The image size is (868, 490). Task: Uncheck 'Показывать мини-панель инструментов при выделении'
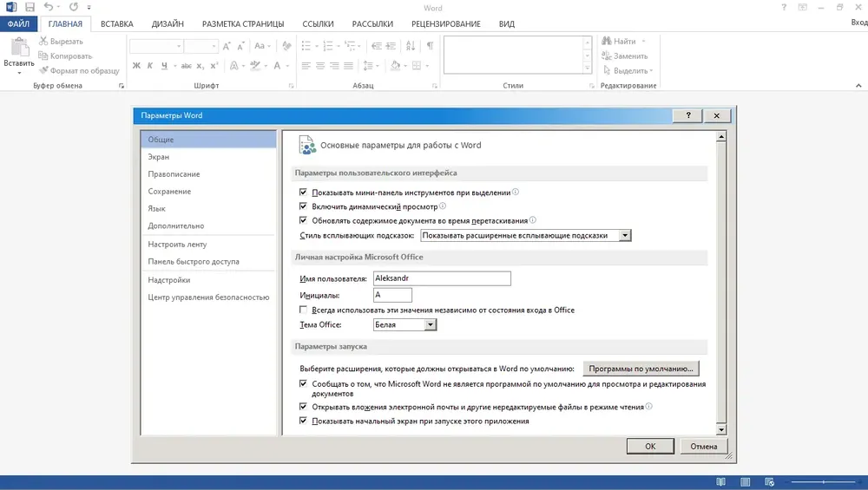(x=303, y=192)
